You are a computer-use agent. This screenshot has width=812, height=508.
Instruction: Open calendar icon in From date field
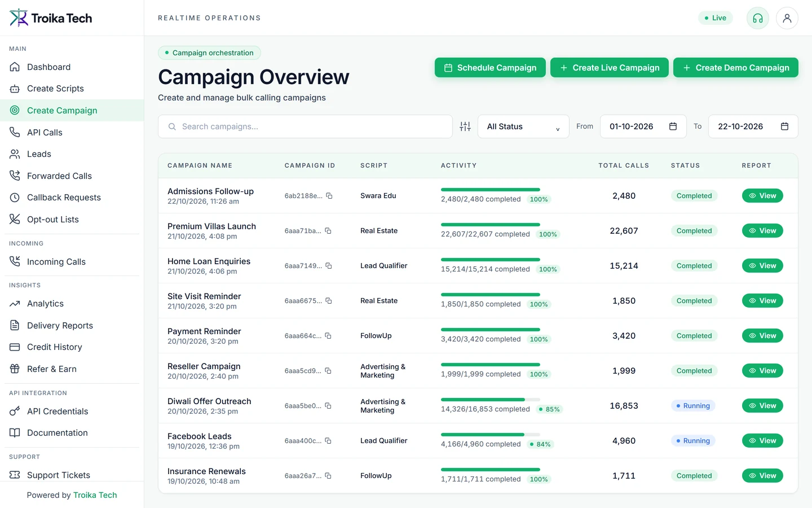coord(673,126)
